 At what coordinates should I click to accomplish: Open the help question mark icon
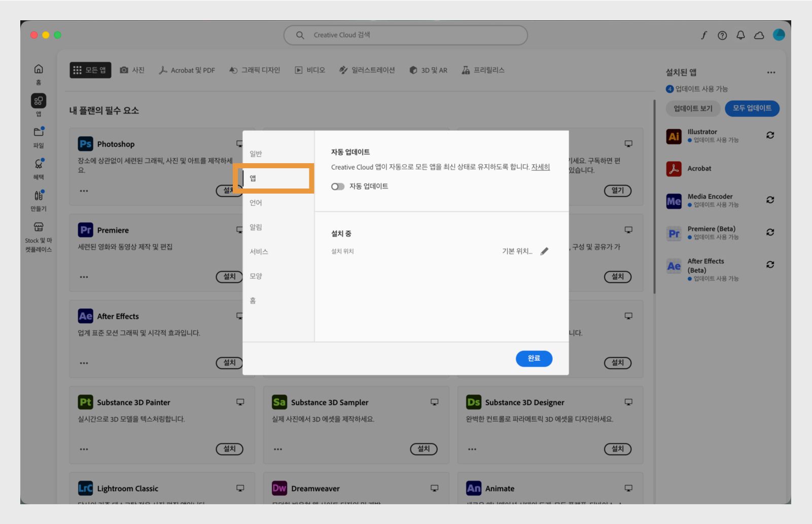722,35
